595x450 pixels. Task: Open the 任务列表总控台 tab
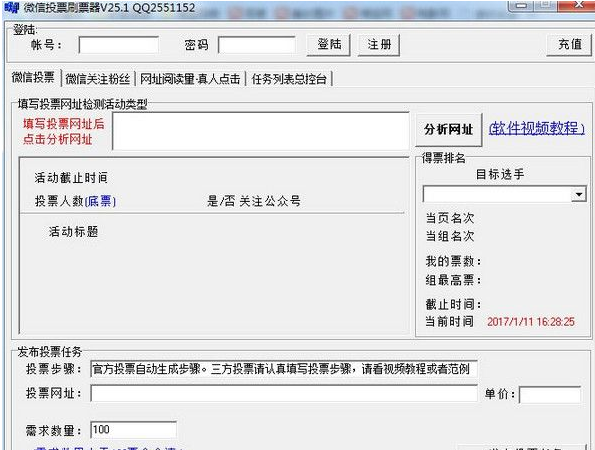point(289,79)
